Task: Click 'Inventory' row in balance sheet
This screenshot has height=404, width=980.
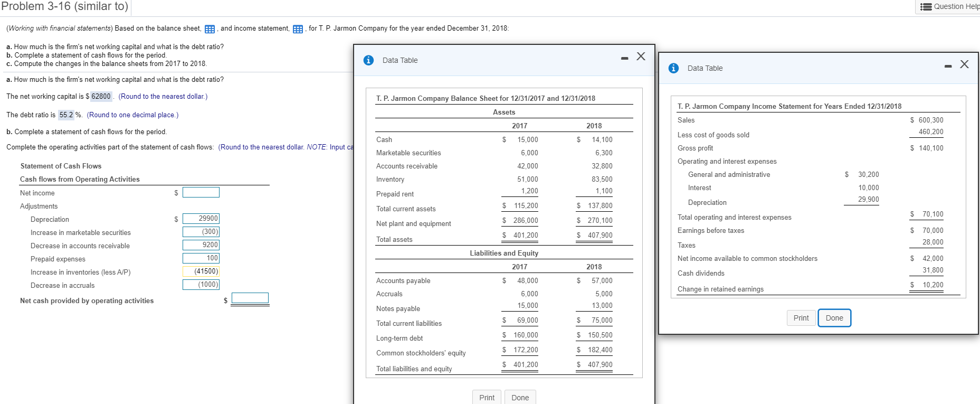Action: (x=390, y=180)
